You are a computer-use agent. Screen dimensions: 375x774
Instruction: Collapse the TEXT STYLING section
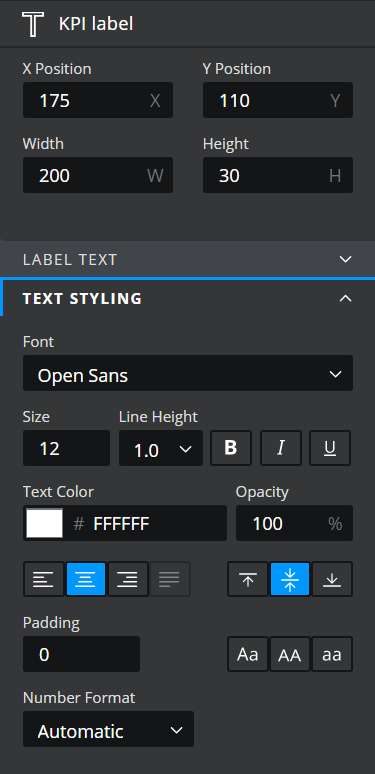click(x=188, y=298)
